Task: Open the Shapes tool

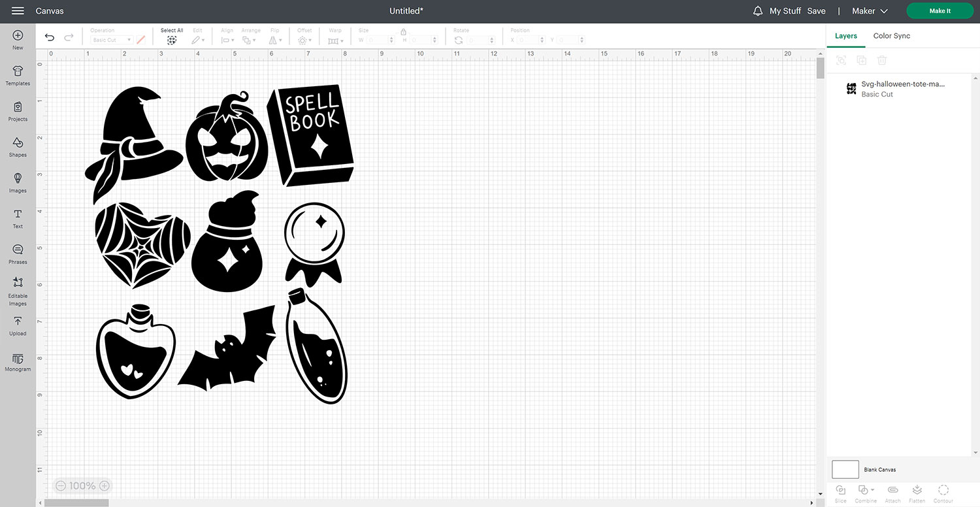Action: pos(18,146)
